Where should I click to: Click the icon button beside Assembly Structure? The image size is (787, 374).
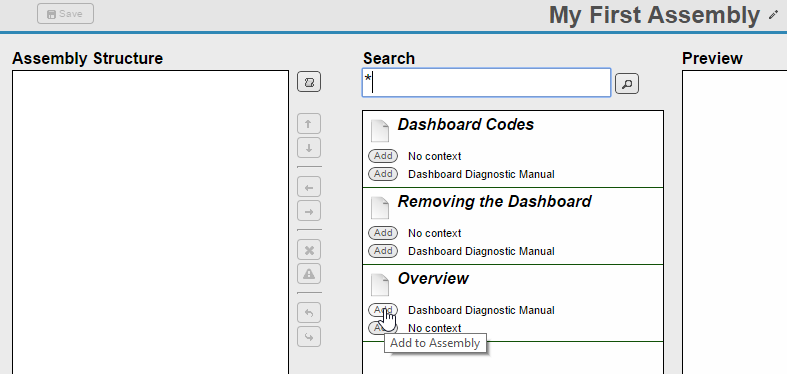(309, 82)
